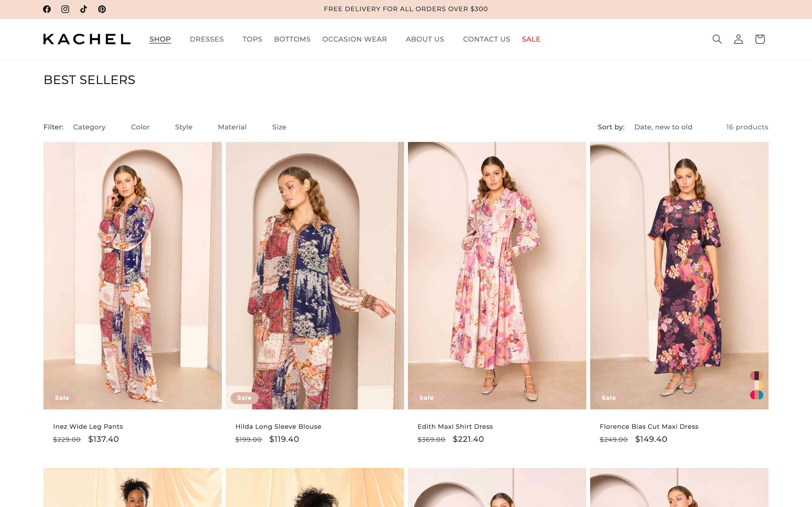
Task: Open the Instagram social icon
Action: [x=65, y=9]
